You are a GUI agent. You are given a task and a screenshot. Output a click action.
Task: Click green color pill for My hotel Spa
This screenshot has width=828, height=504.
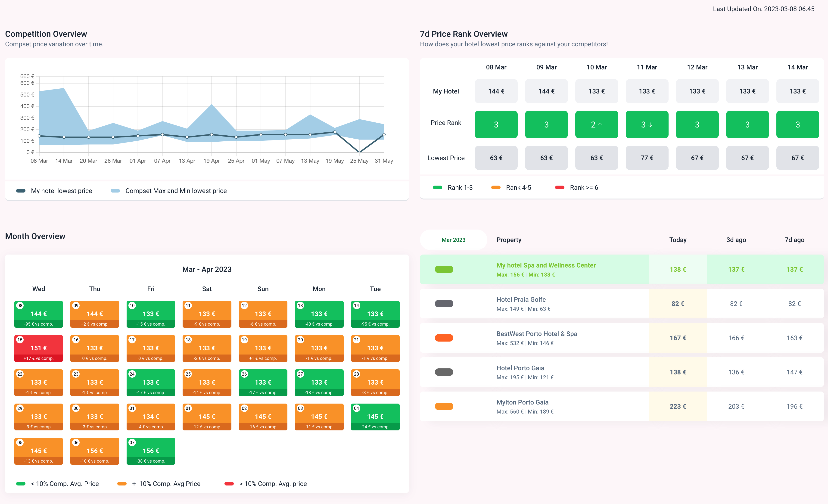click(x=444, y=270)
